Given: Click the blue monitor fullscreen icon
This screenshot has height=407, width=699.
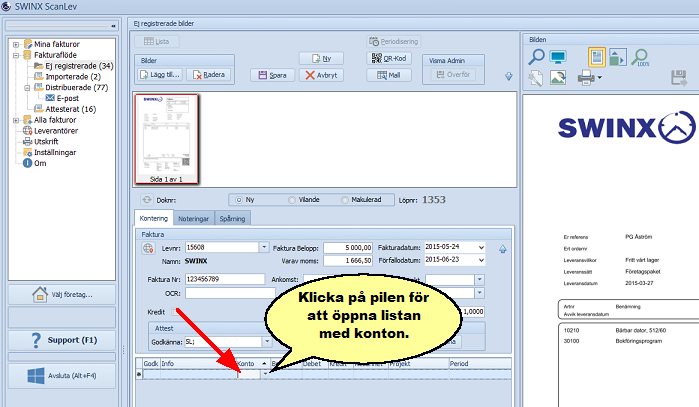Looking at the screenshot, I should pyautogui.click(x=558, y=57).
